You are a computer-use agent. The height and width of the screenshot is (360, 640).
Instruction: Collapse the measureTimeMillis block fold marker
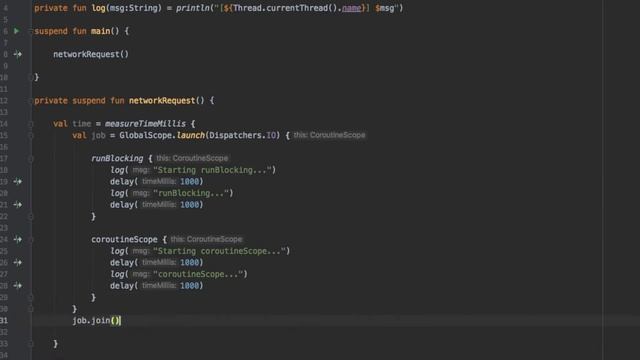pos(31,124)
